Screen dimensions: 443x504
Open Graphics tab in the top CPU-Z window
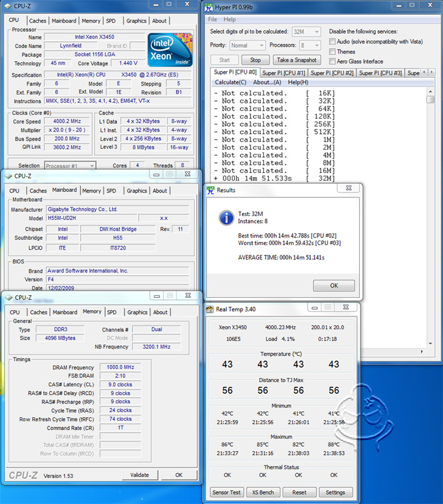pos(137,20)
